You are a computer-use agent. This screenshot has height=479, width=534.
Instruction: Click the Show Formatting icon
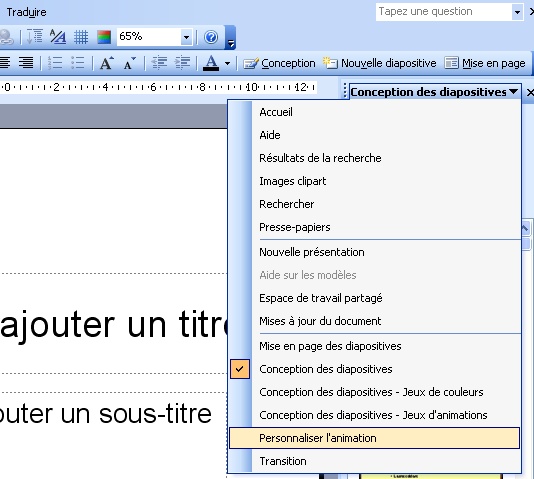pos(58,37)
